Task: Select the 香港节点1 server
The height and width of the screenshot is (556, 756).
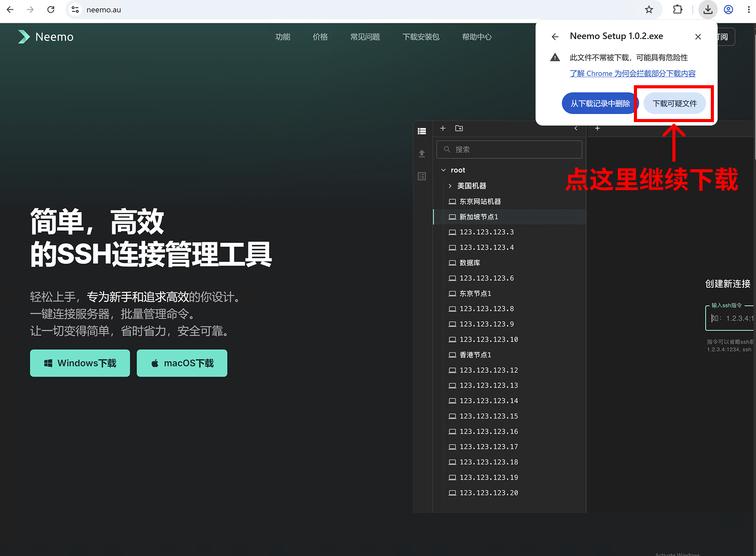Action: pos(510,355)
